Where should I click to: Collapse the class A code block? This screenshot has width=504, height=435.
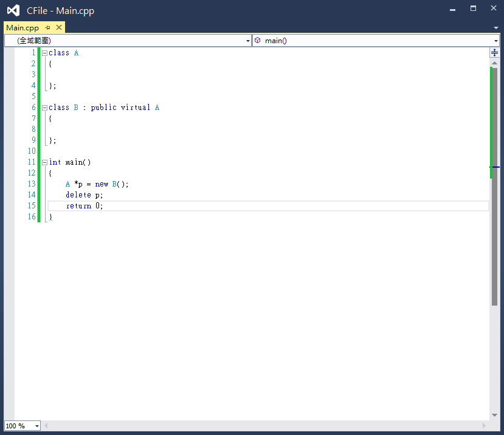(44, 53)
